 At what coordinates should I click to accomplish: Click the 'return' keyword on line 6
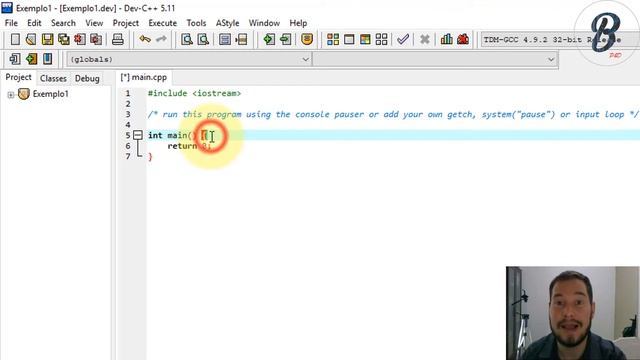(182, 146)
